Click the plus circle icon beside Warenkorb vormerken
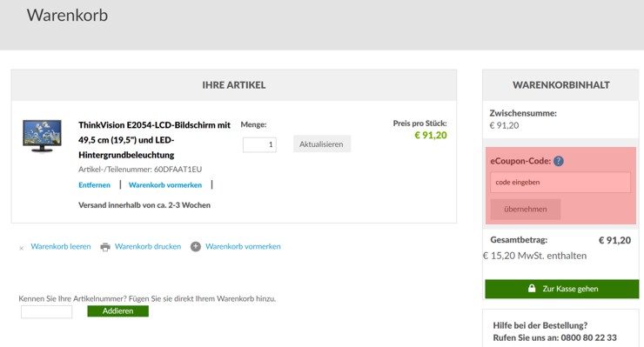Screen dimensions: 644x347 coord(196,246)
